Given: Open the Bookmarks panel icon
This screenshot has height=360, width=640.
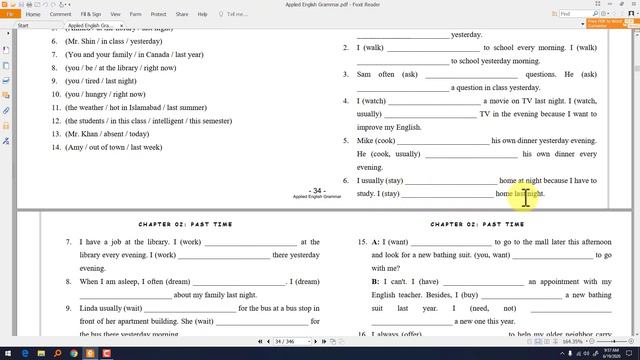Looking at the screenshot, I should pyautogui.click(x=6, y=50).
